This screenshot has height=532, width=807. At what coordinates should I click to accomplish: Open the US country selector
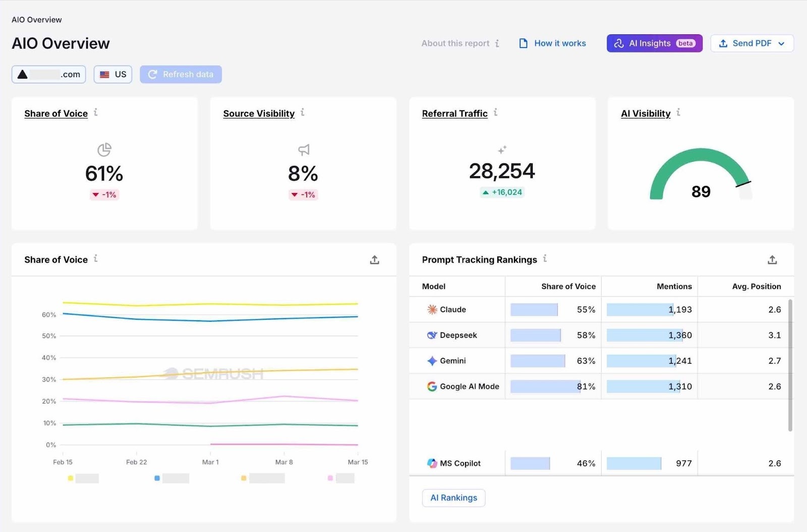[112, 74]
